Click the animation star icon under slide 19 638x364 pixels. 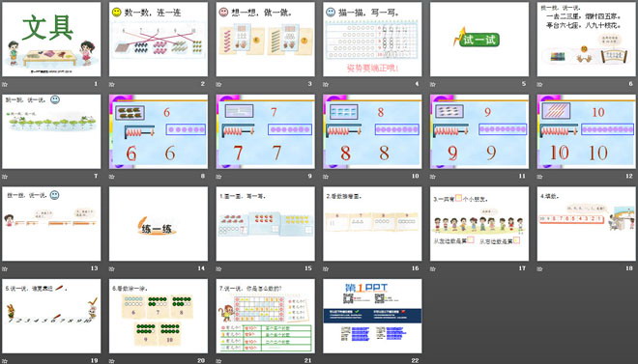pyautogui.click(x=5, y=361)
